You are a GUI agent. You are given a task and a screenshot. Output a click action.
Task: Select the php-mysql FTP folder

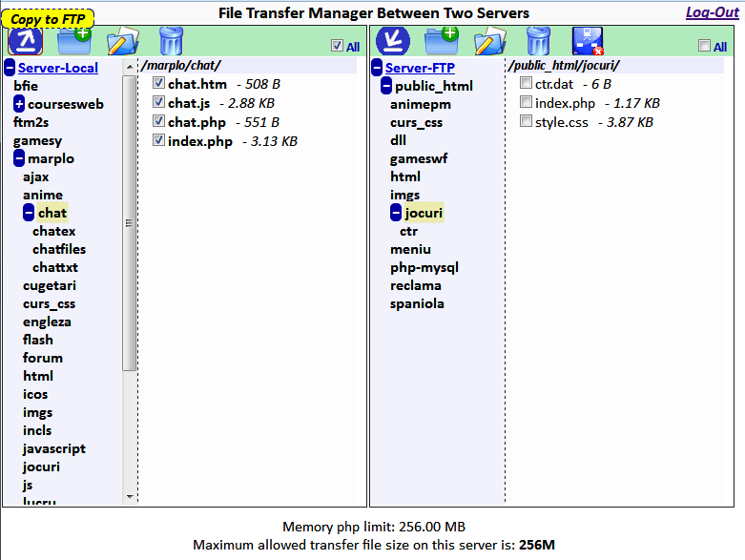(x=424, y=267)
